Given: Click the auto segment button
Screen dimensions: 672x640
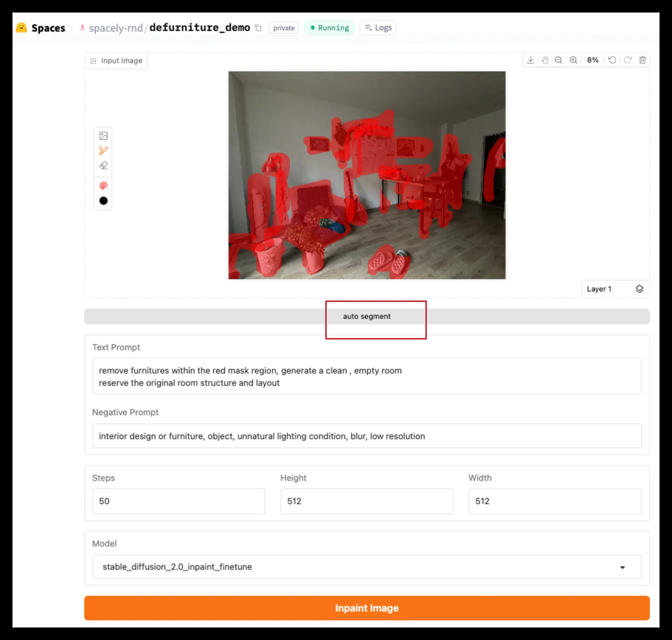Looking at the screenshot, I should click(x=367, y=316).
